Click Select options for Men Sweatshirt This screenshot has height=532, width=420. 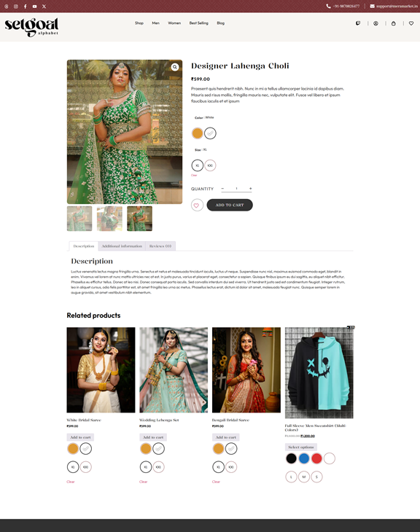301,447
